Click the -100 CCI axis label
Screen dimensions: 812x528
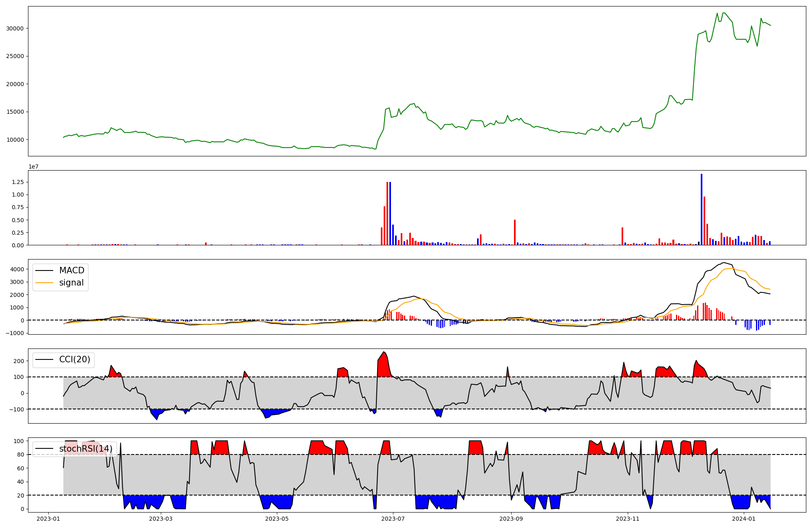click(x=17, y=409)
